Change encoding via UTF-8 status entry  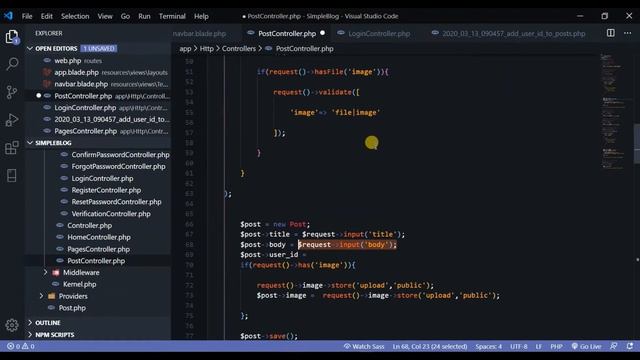tap(519, 346)
